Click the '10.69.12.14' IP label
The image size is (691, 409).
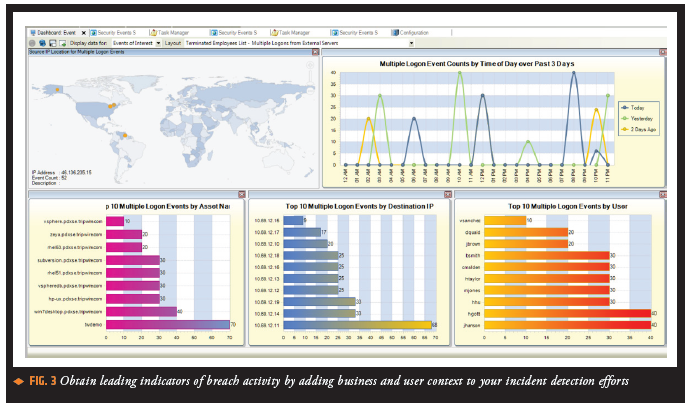point(267,313)
